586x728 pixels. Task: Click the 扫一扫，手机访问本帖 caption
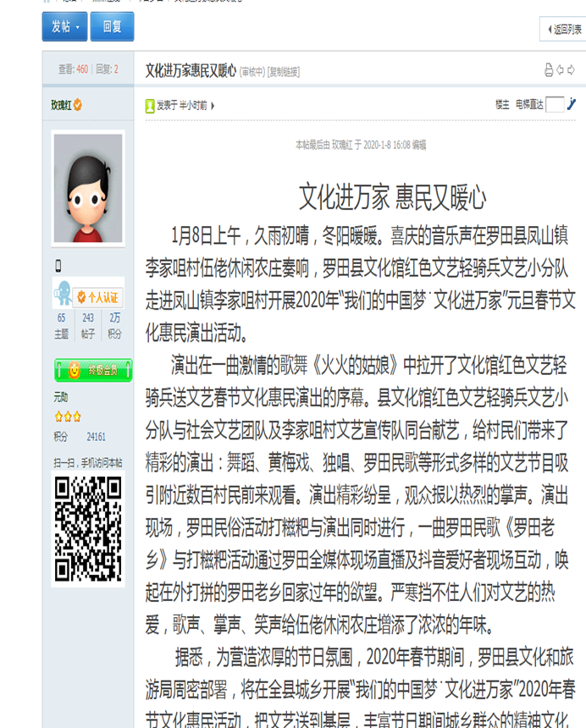[88, 462]
